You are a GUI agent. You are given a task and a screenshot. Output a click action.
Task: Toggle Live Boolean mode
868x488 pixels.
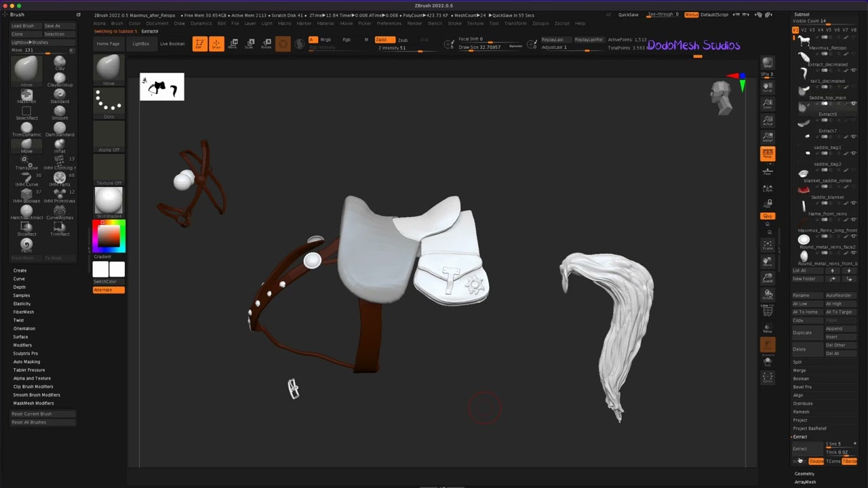click(x=172, y=44)
